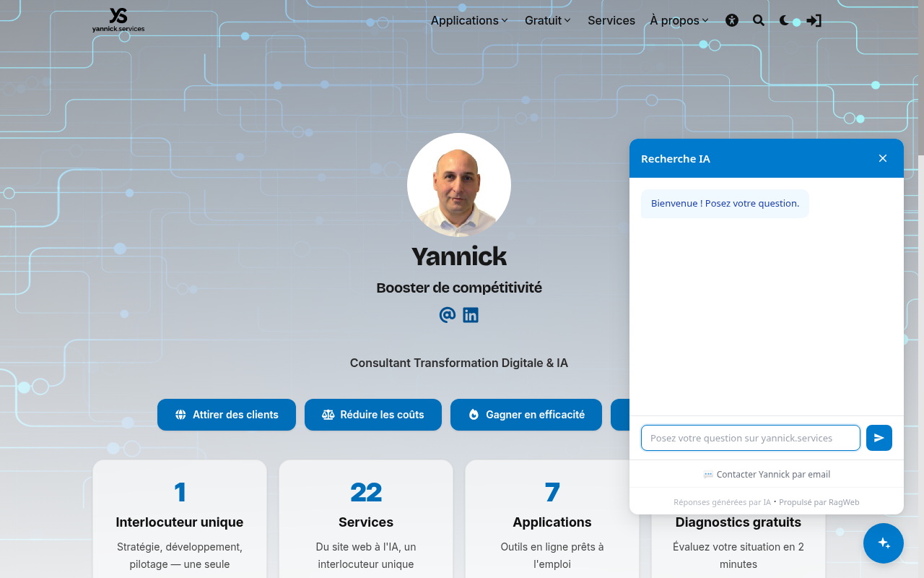Viewport: 924px width, 578px height.
Task: Open the email @ icon under Yannick's title
Action: coord(448,315)
